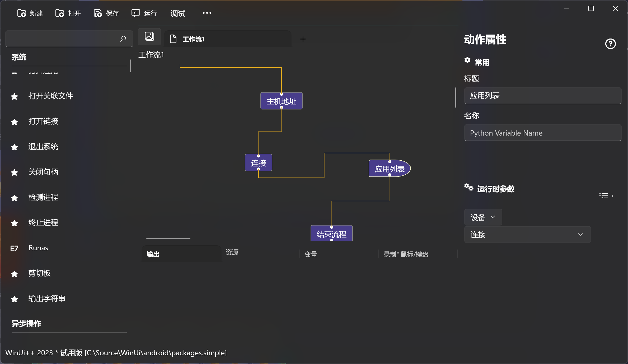
Task: Add a new workflow tab with plus
Action: click(x=303, y=39)
